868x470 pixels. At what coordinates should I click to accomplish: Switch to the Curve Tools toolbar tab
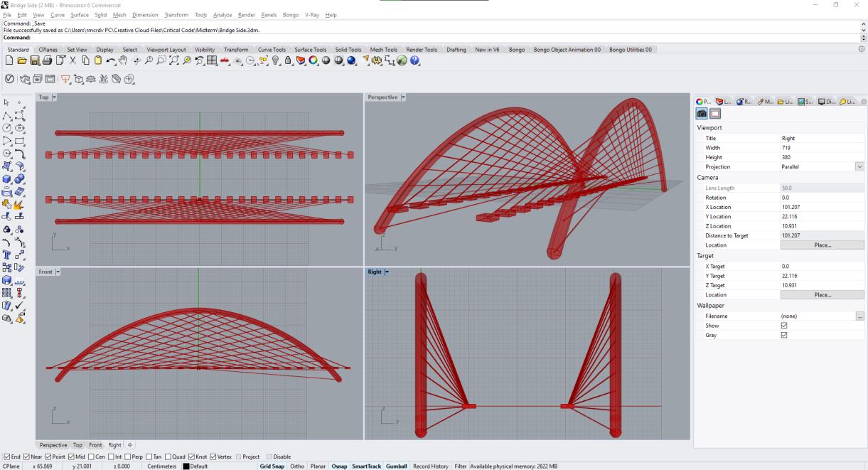pyautogui.click(x=272, y=50)
